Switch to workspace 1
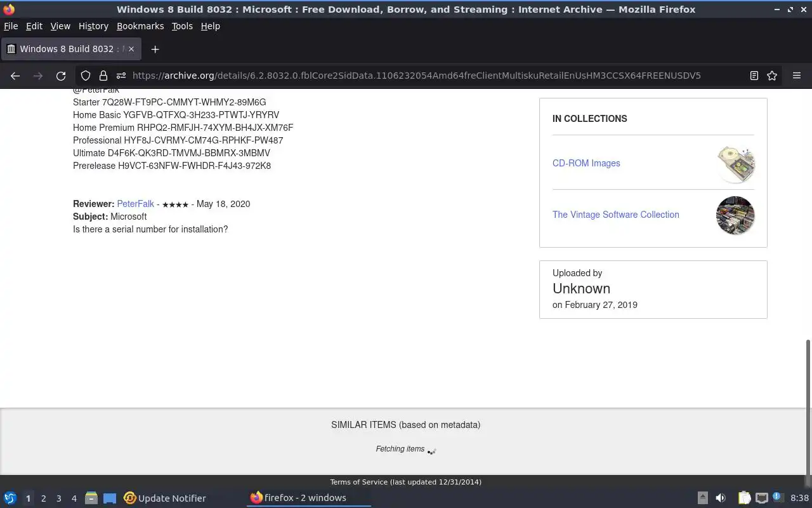Viewport: 812px width, 508px height. tap(28, 498)
